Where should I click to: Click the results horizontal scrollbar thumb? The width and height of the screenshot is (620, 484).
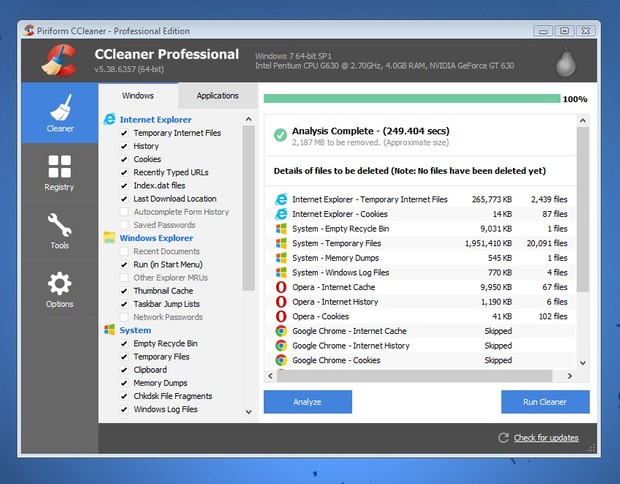point(414,376)
